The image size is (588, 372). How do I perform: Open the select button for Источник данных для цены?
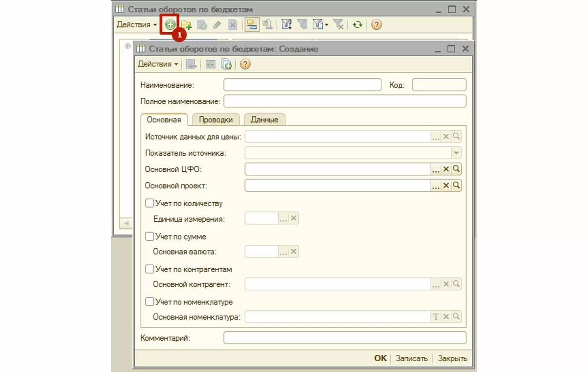coord(436,137)
